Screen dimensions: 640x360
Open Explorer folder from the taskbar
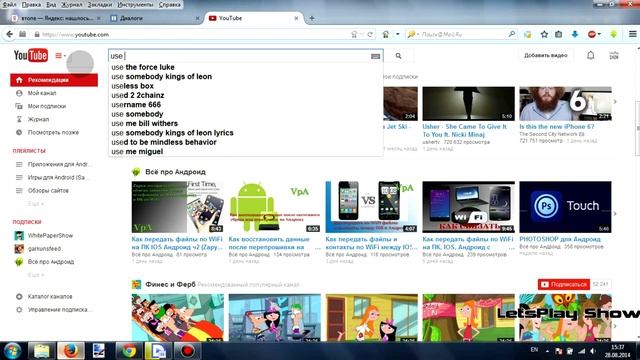[41, 351]
